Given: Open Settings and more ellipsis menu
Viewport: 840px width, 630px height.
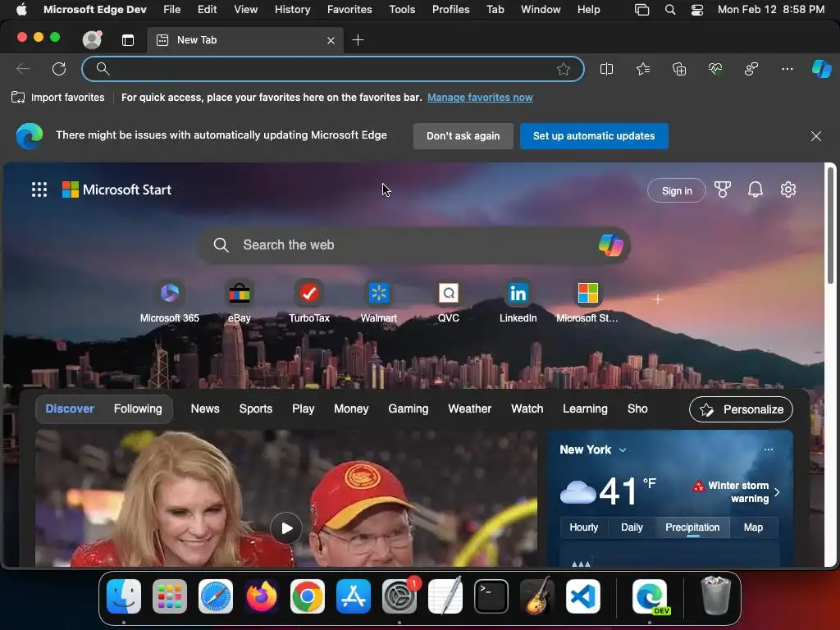Looking at the screenshot, I should (x=787, y=69).
